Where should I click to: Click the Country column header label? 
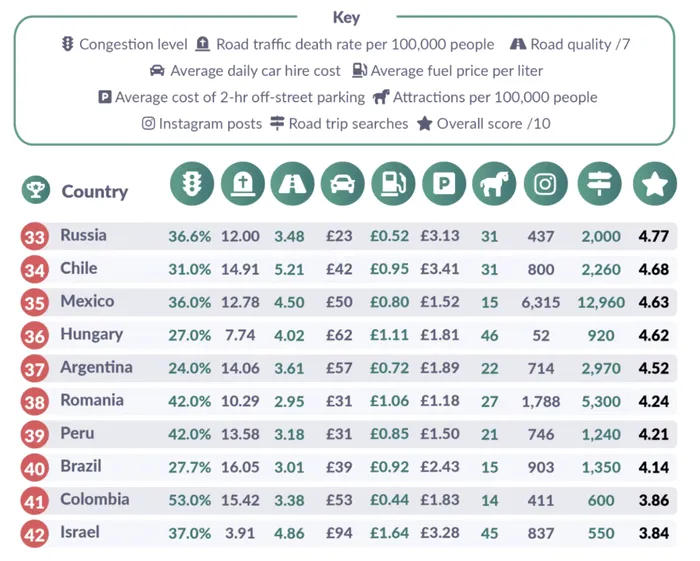pos(94,191)
